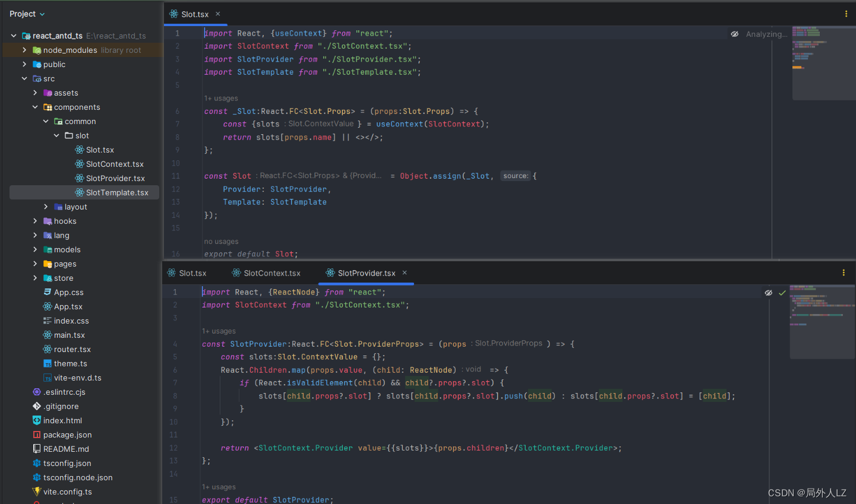Expand the layout folder
The width and height of the screenshot is (856, 504).
pos(46,207)
